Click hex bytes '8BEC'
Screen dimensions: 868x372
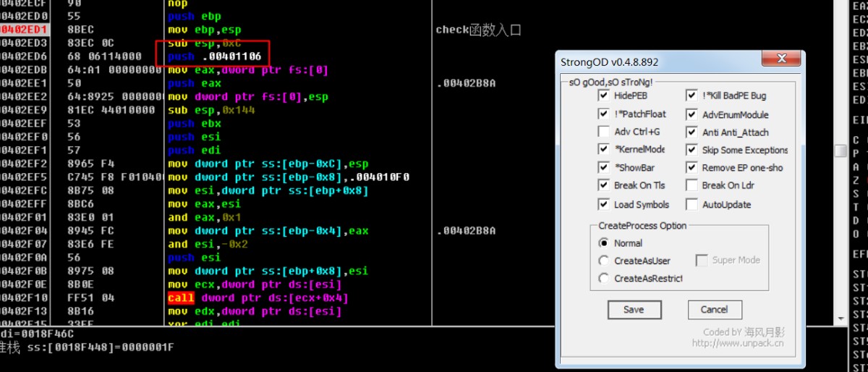(80, 30)
